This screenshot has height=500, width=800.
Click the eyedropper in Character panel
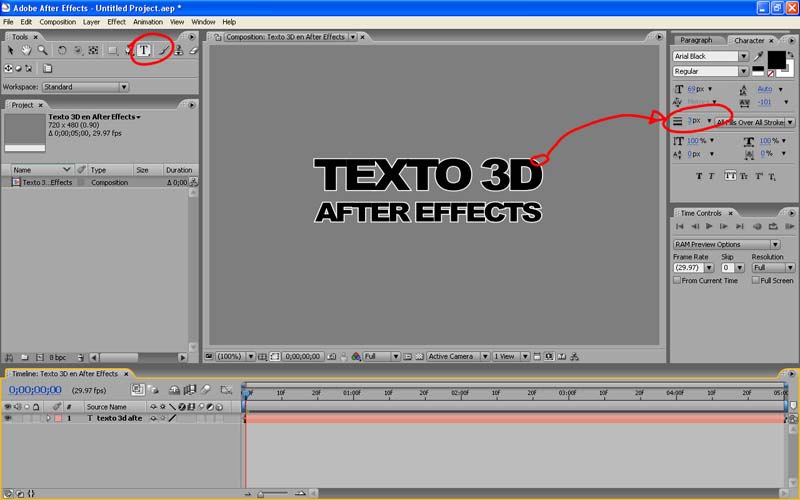click(x=759, y=56)
